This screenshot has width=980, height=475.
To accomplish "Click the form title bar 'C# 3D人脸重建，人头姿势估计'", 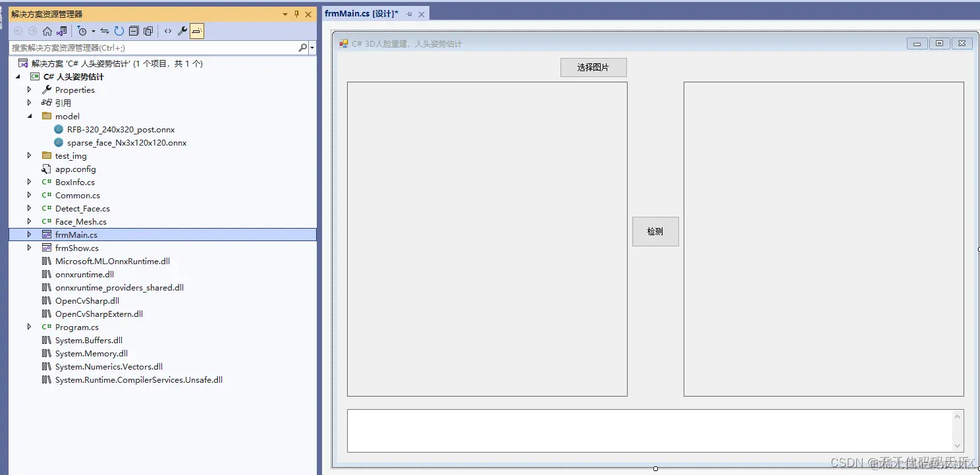I will 407,44.
